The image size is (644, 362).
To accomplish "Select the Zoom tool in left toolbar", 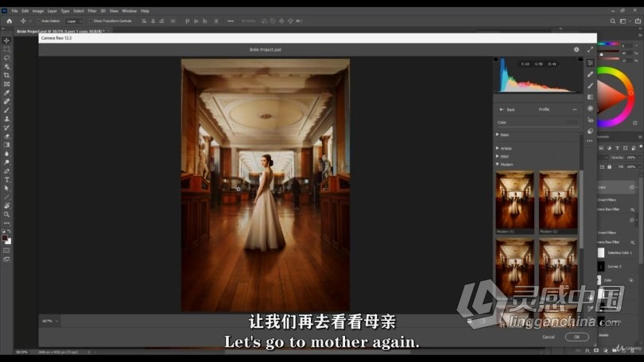I will 6,214.
